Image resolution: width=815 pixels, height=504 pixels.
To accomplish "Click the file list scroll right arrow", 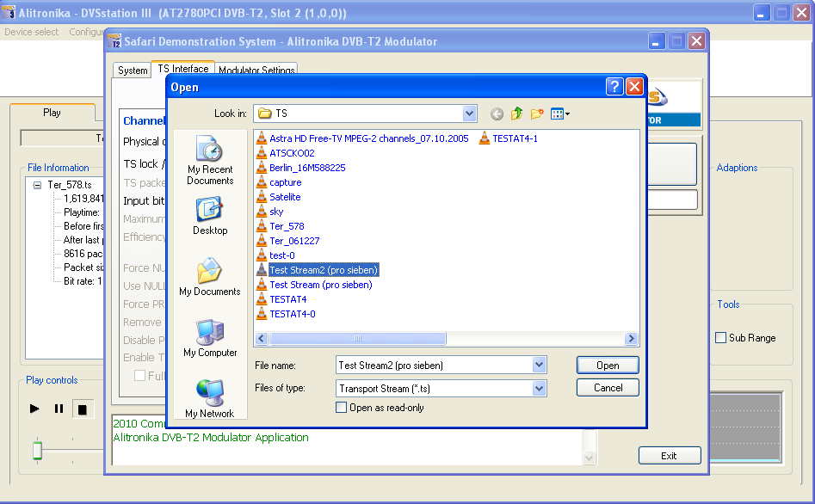I will point(631,339).
